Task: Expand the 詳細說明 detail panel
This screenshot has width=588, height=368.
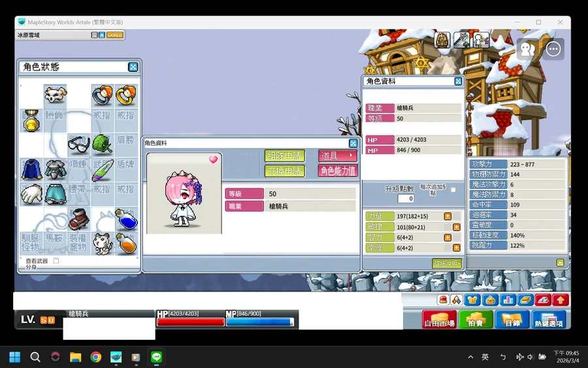Action: (447, 263)
